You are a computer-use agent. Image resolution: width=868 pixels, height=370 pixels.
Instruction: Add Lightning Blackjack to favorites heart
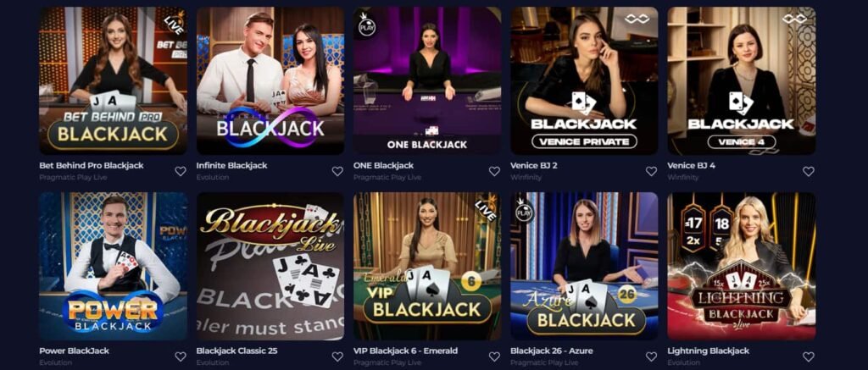pos(809,356)
